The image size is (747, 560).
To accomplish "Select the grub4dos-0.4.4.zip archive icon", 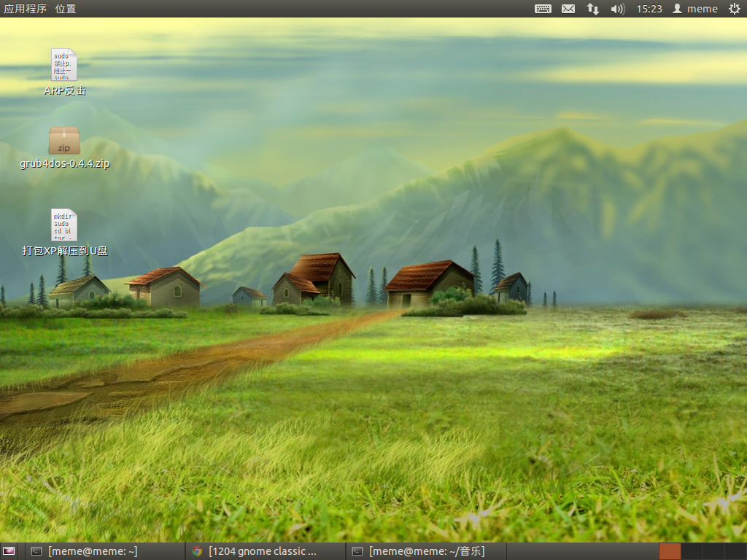I will pos(64,141).
